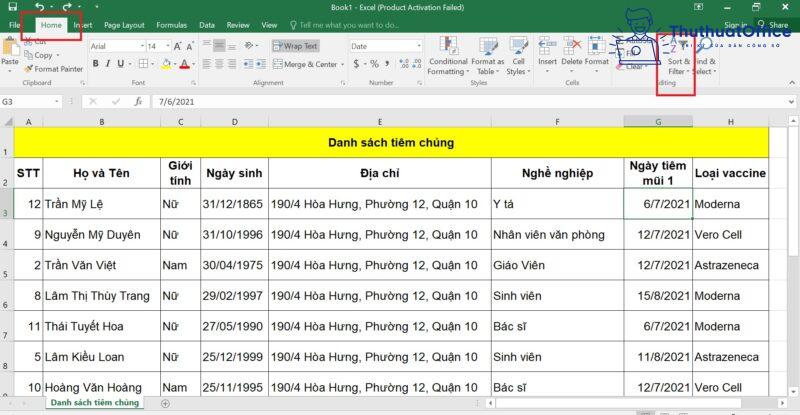Click the Increase Decimal icon
Image resolution: width=800 pixels, height=415 pixels.
pos(404,64)
